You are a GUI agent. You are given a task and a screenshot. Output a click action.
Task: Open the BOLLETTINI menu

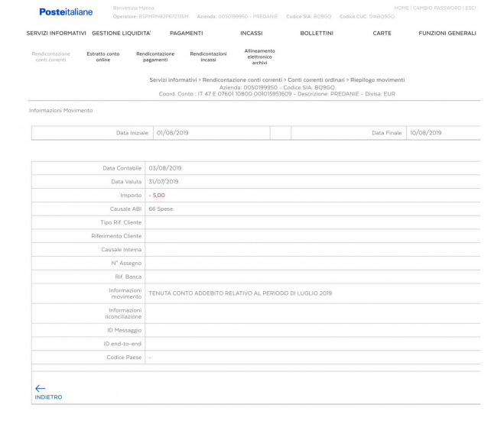coord(316,34)
